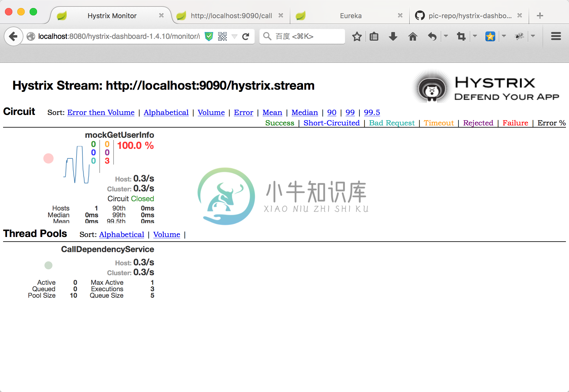This screenshot has height=392, width=569.
Task: Close the pic-repo GitHub tab
Action: click(520, 15)
